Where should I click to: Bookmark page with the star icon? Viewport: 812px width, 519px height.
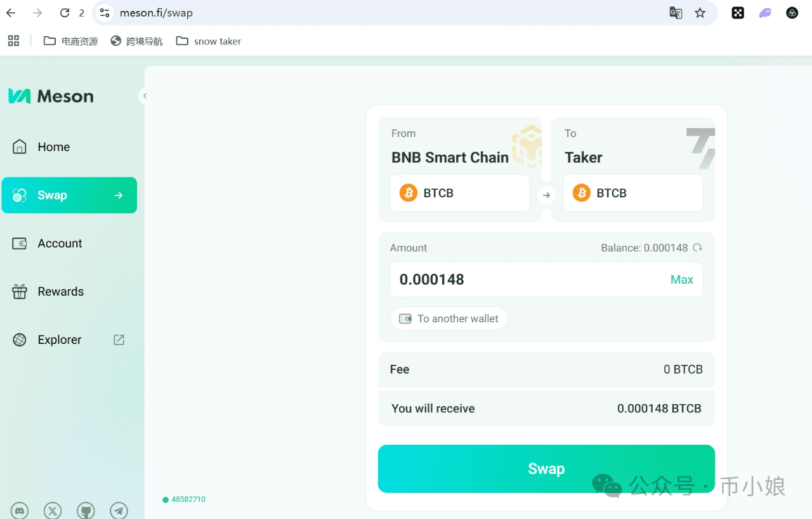[x=700, y=13]
